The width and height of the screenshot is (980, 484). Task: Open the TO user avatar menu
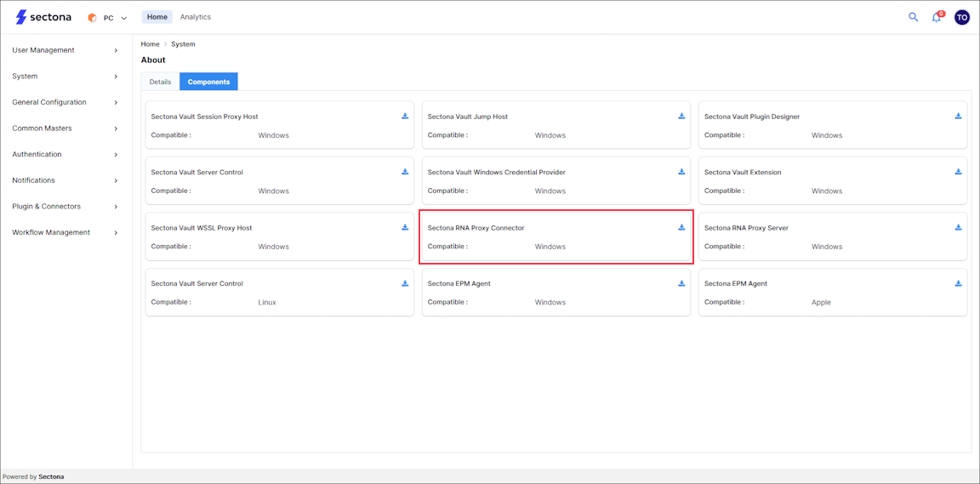[962, 18]
